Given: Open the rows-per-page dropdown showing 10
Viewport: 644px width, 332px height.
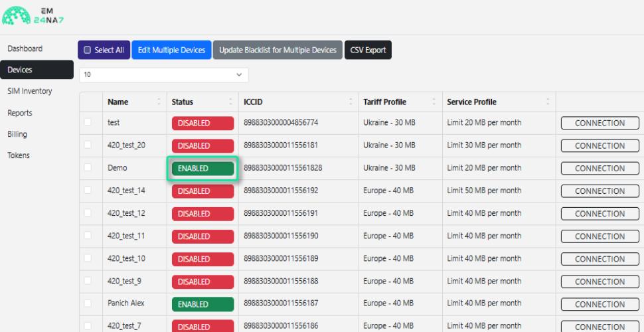Looking at the screenshot, I should click(x=163, y=75).
